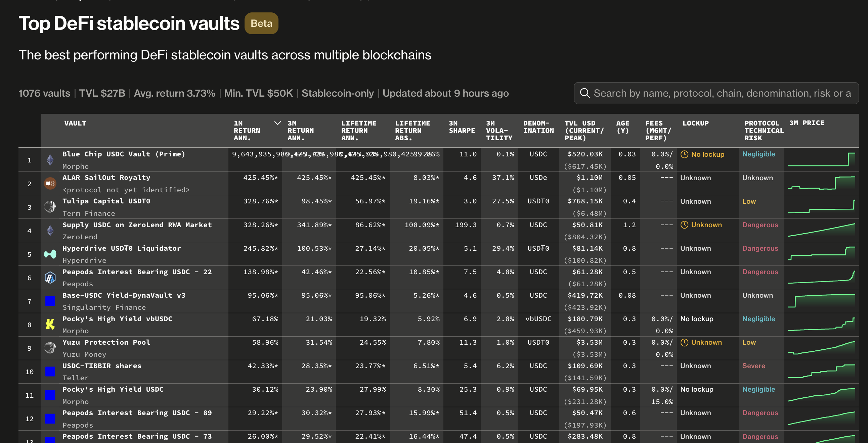Click the Pocky's High Yield vbUSDC icon
Screen dimensions: 868x443
pyautogui.click(x=50, y=324)
